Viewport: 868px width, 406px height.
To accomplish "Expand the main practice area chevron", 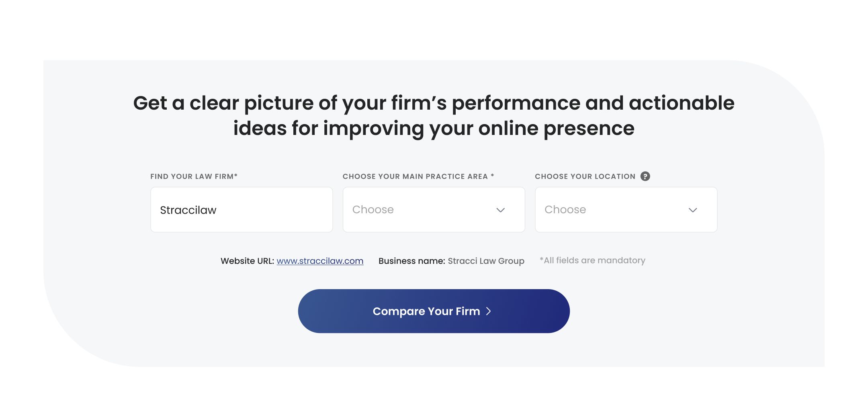I will [x=500, y=210].
